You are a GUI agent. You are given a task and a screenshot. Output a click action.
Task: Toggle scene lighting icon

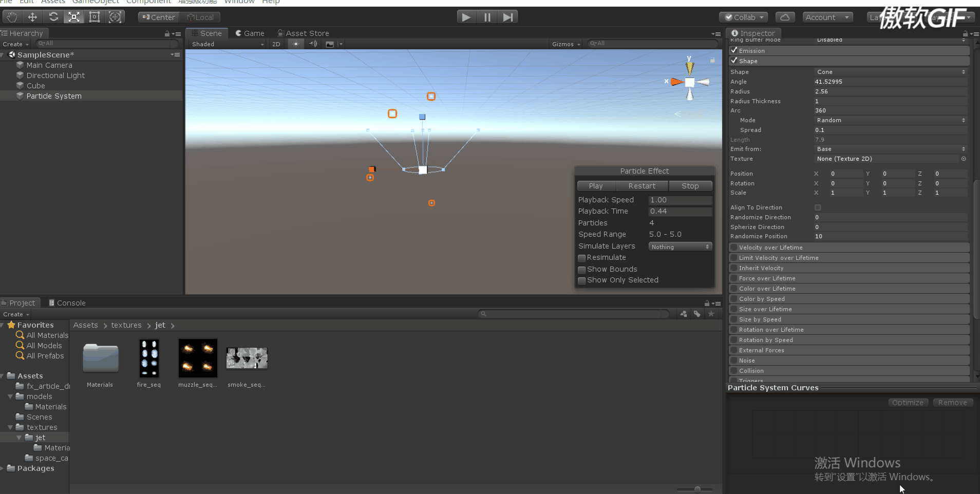pyautogui.click(x=296, y=44)
